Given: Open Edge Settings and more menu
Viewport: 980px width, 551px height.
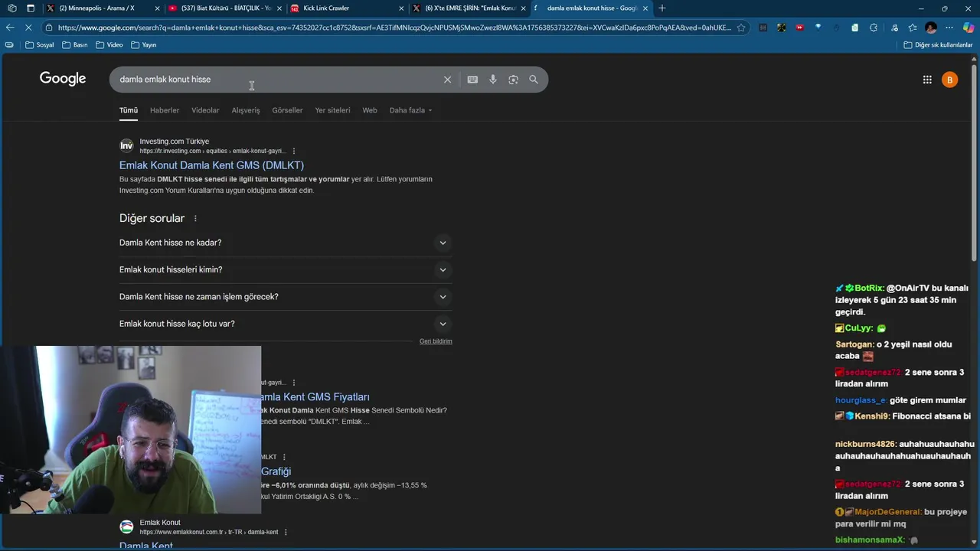Looking at the screenshot, I should (950, 28).
